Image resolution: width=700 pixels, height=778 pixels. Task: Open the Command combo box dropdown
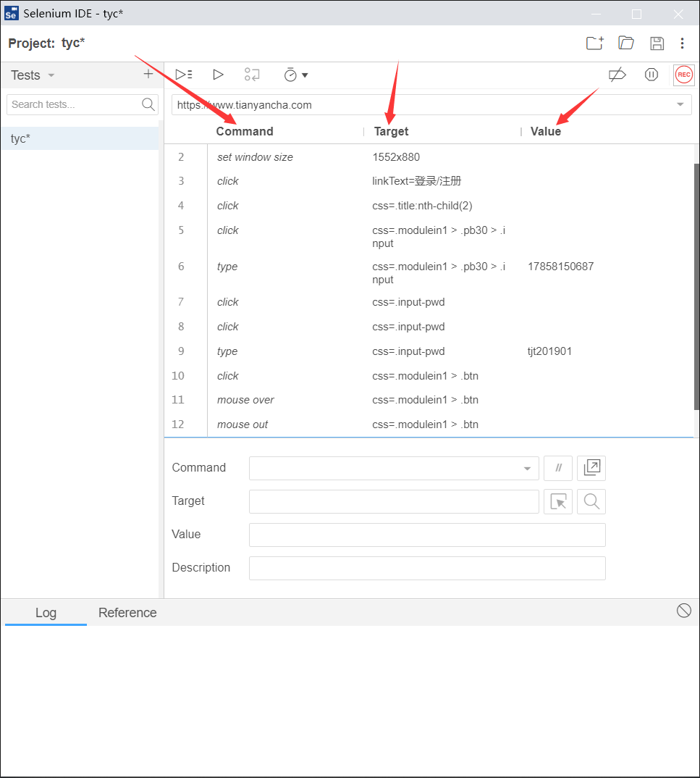[x=527, y=469]
